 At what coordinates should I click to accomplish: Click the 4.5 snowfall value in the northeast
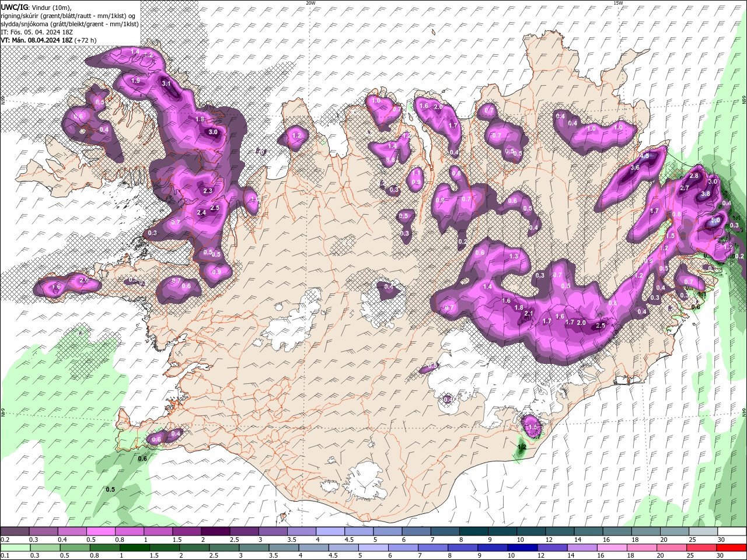[x=644, y=156]
